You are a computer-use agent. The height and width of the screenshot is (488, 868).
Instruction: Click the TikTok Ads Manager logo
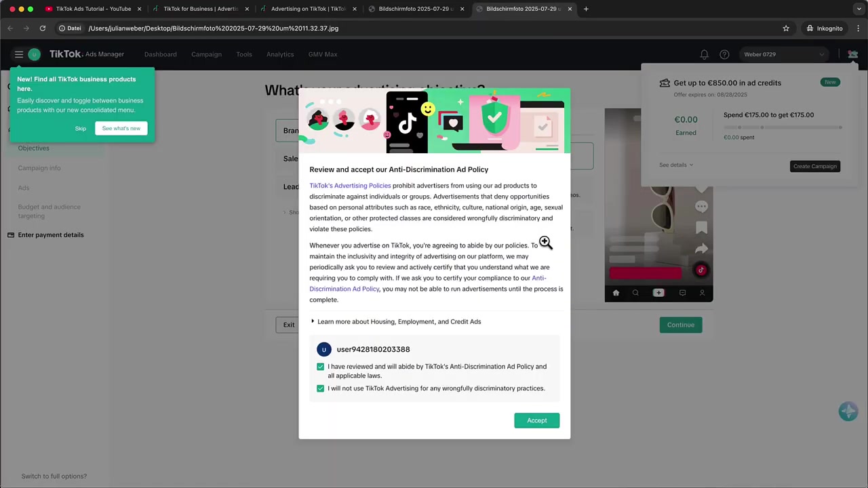pos(86,54)
